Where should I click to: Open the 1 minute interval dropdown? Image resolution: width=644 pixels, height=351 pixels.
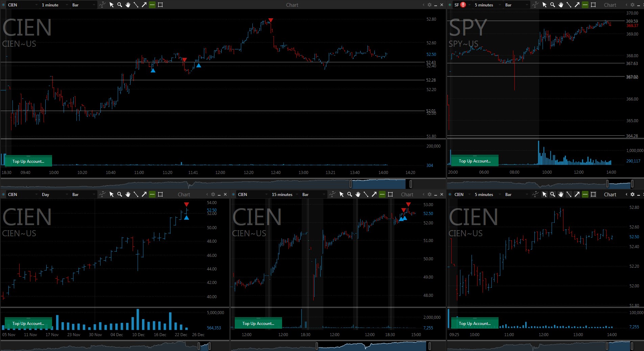pyautogui.click(x=54, y=5)
